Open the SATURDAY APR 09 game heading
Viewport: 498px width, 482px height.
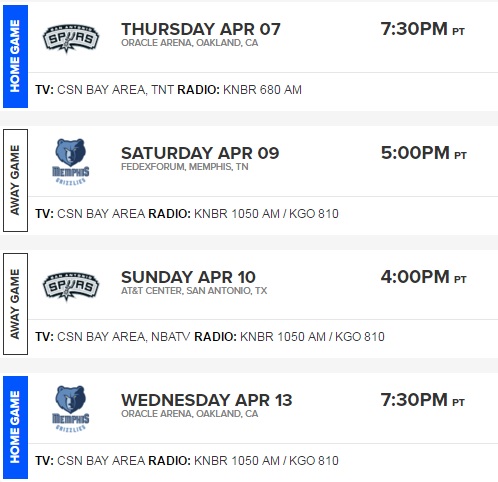click(200, 153)
